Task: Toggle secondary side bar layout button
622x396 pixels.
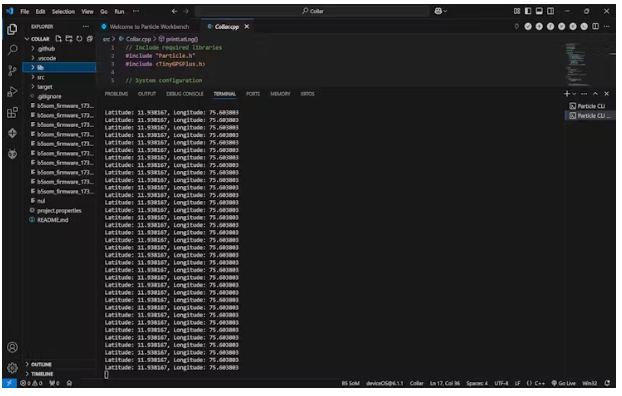Action: coord(551,11)
